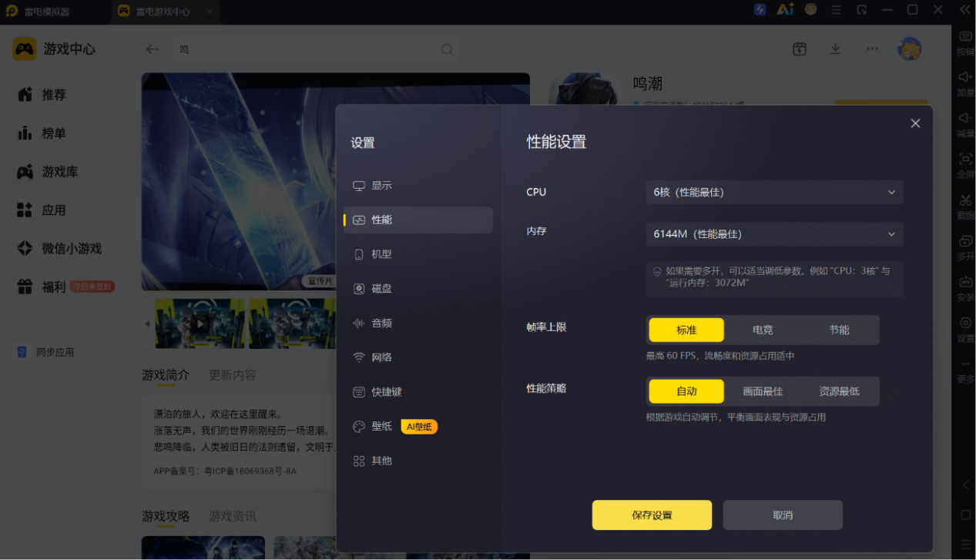The width and height of the screenshot is (976, 560).
Task: Click the thumbnail strip left arrow
Action: 147,324
